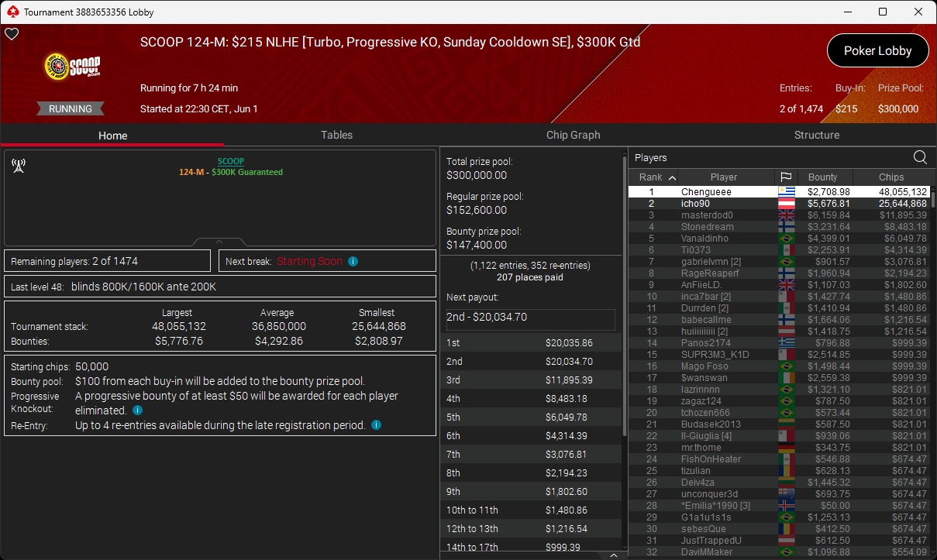This screenshot has width=937, height=560.
Task: Select player AnFiieLD. in the list
Action: [x=779, y=285]
